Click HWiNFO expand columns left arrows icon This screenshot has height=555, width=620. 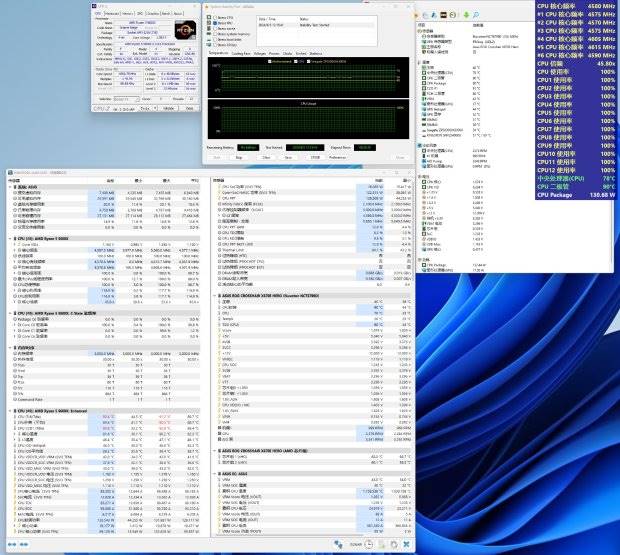12,544
